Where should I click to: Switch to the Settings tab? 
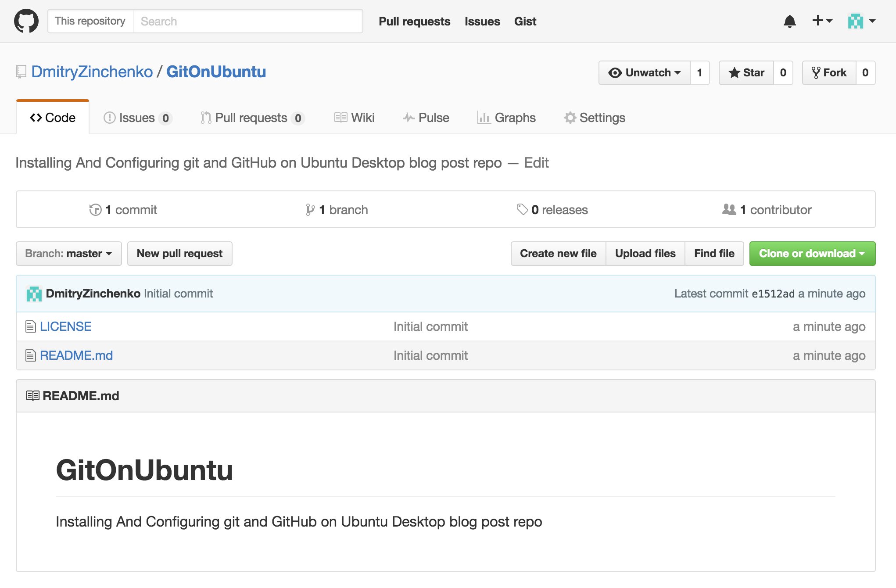coord(595,118)
